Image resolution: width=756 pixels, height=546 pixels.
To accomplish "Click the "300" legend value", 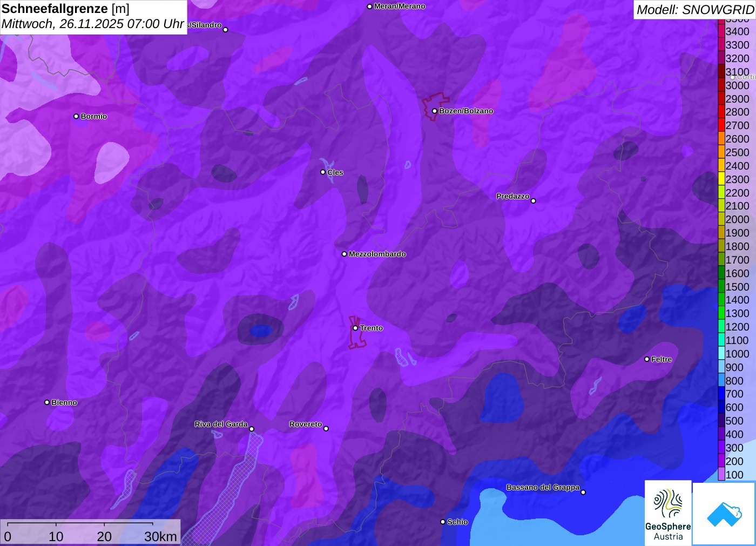I will [734, 448].
